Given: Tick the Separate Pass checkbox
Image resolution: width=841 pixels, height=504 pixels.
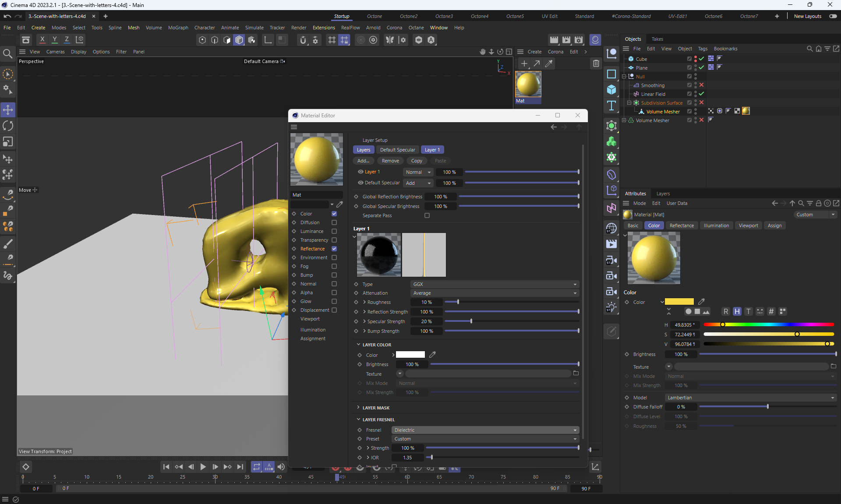Looking at the screenshot, I should 427,215.
